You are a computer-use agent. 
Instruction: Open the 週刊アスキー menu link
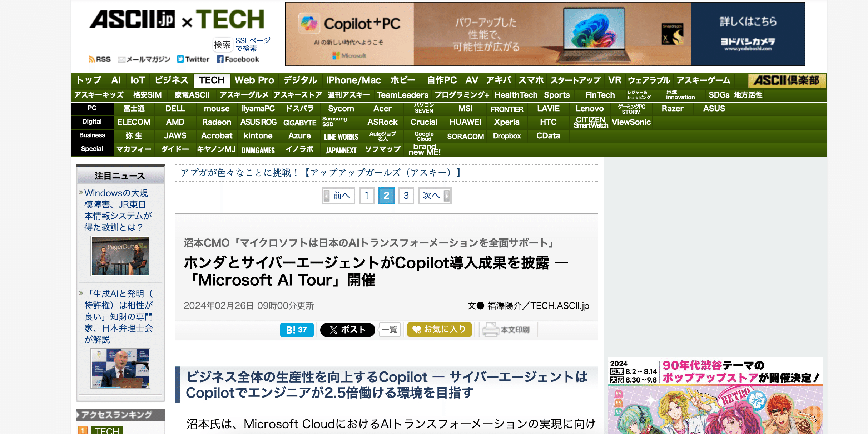click(x=349, y=95)
